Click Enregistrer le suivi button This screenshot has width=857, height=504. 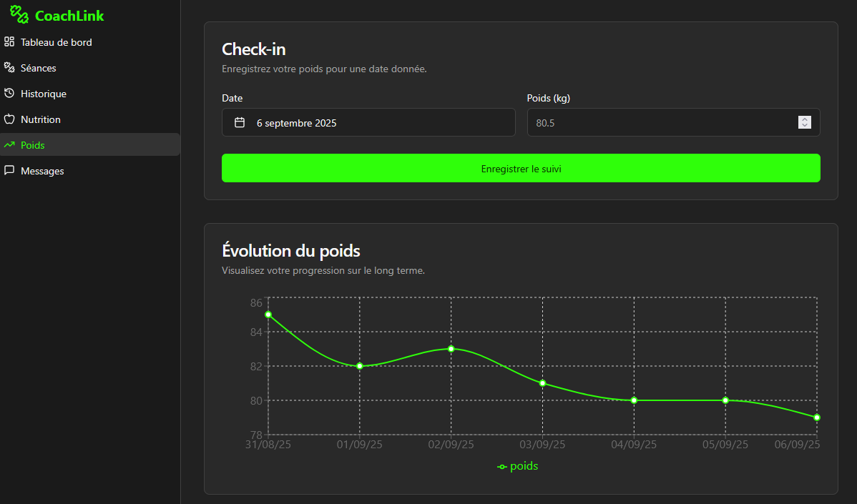click(x=521, y=168)
